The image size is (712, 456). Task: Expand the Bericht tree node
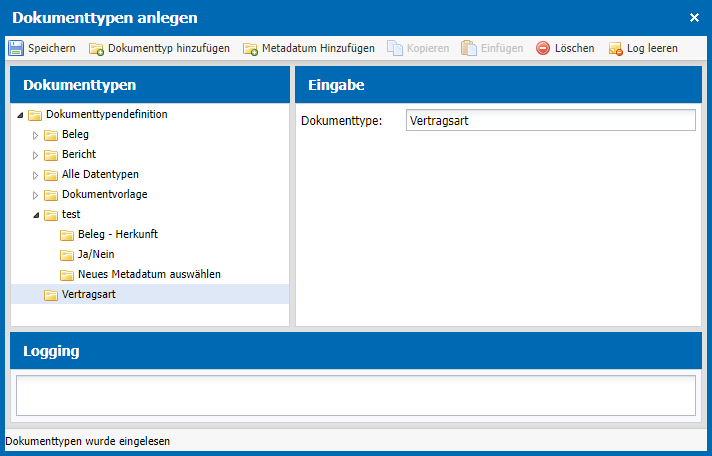click(x=35, y=155)
